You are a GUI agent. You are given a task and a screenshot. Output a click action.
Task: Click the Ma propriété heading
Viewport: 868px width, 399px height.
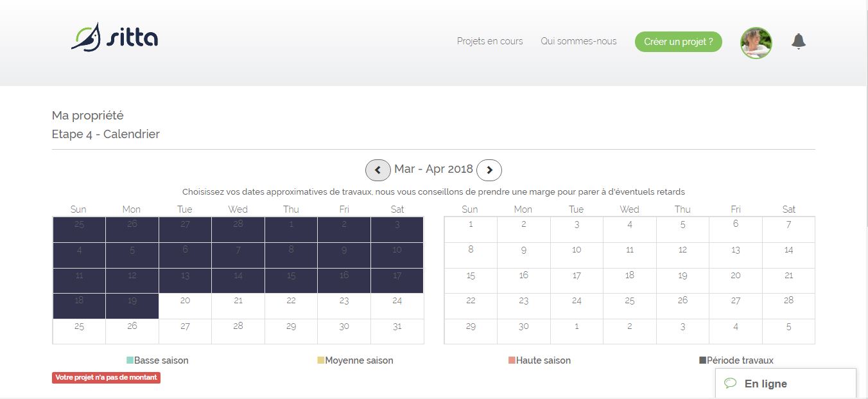click(88, 116)
